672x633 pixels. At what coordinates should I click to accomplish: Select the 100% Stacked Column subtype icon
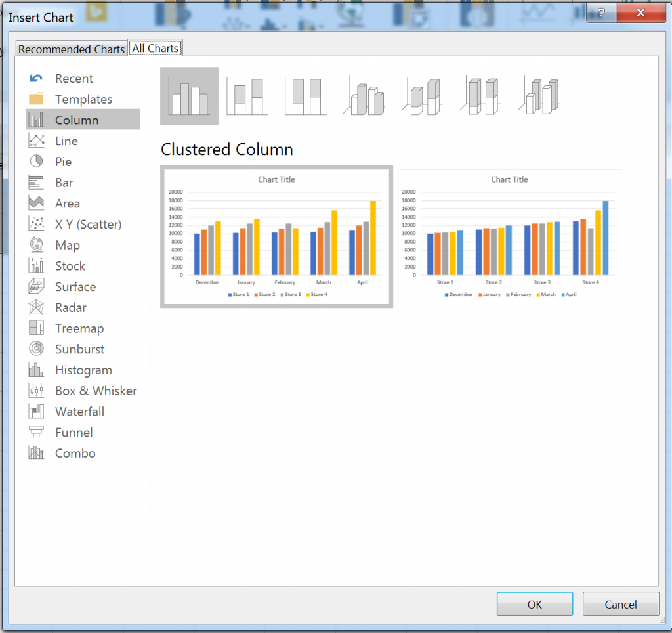(306, 97)
